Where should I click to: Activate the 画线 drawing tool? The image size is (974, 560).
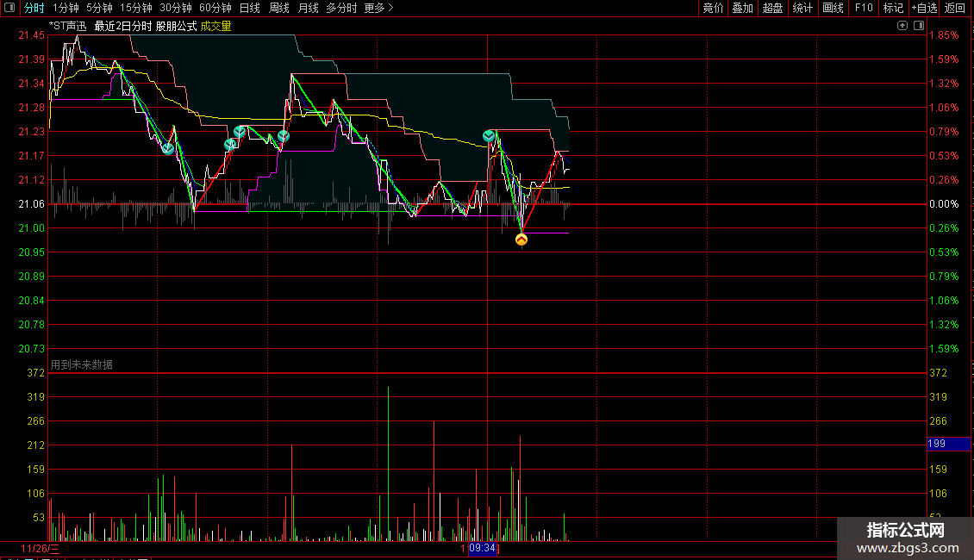pos(833,8)
